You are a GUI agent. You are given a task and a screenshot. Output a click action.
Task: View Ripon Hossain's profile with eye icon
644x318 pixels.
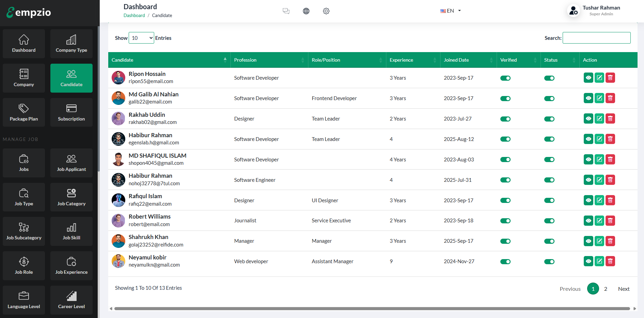click(588, 78)
